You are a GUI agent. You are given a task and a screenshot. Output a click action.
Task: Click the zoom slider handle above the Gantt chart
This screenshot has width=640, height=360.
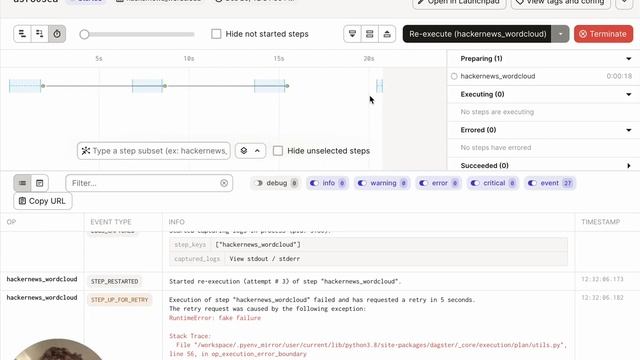pyautogui.click(x=84, y=34)
